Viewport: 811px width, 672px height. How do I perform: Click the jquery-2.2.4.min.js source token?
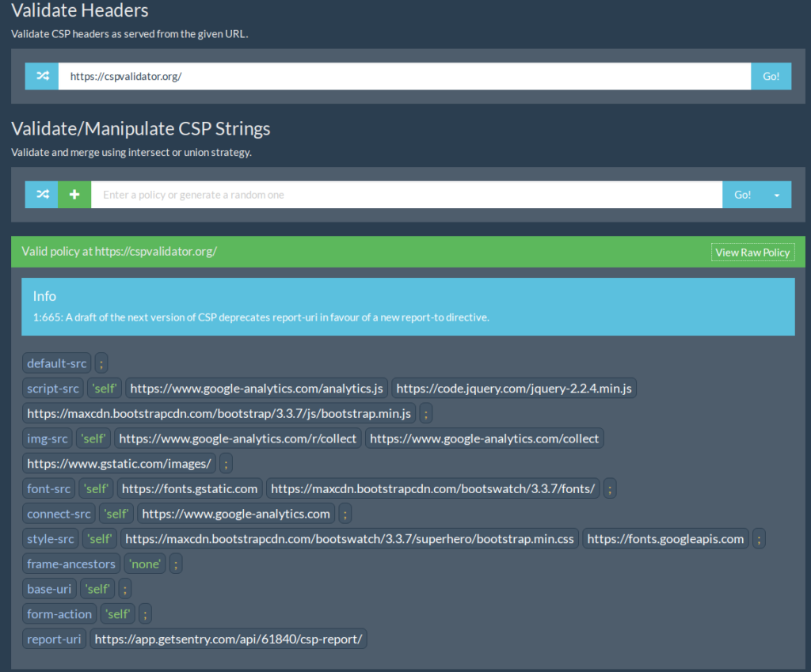coord(515,388)
